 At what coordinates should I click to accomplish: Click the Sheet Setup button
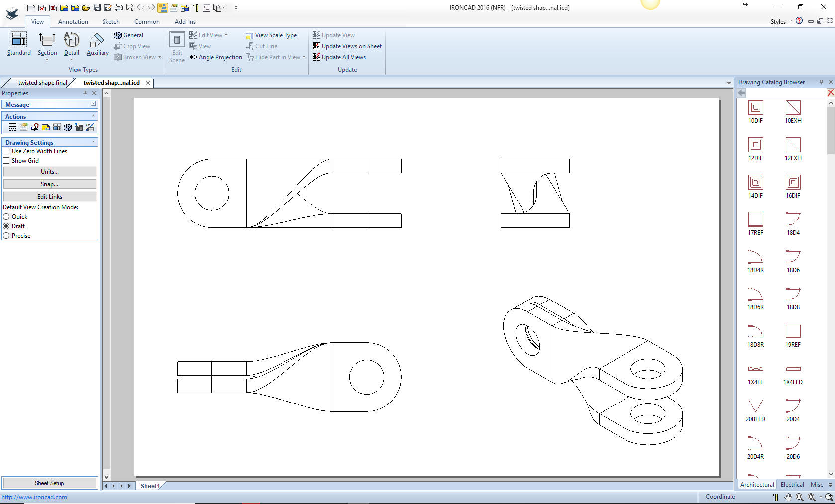49,483
